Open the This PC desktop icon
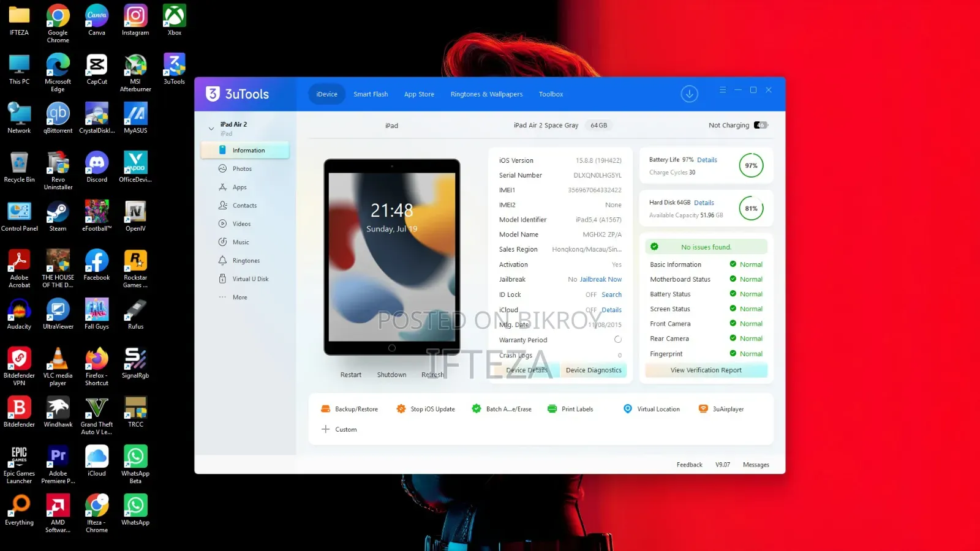Screen dimensions: 980x551 [x=19, y=69]
